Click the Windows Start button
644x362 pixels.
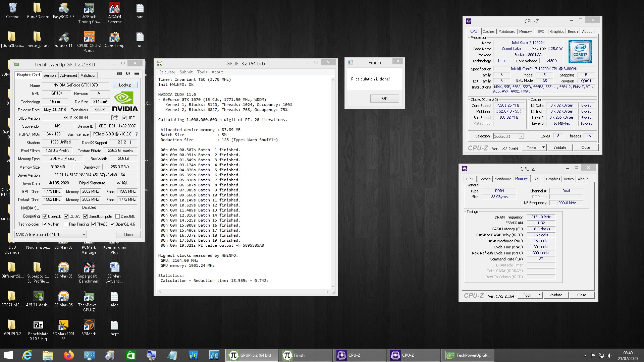click(x=8, y=355)
